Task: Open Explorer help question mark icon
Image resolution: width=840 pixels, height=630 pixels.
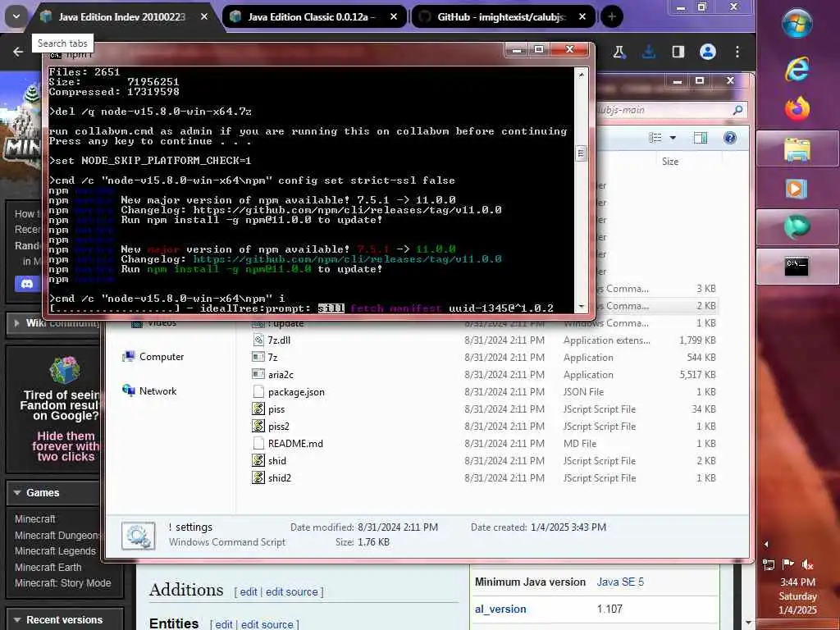Action: [x=729, y=138]
